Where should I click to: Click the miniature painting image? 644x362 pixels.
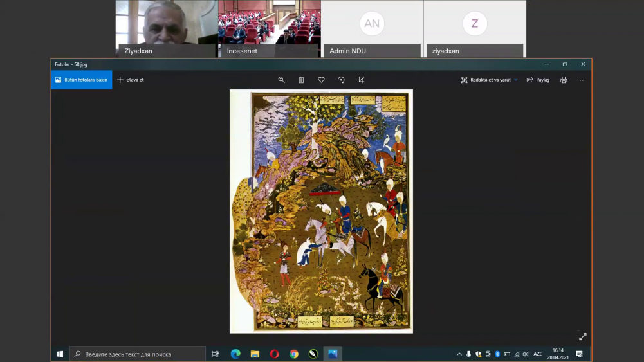321,212
